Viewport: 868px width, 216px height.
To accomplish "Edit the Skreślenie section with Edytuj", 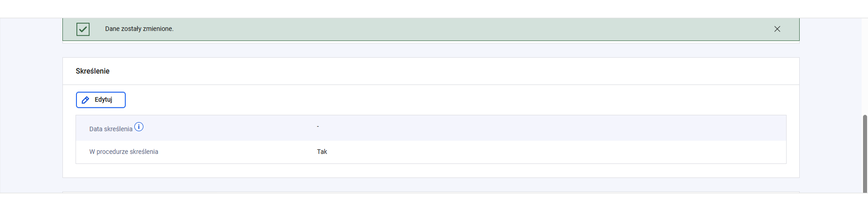I will coord(100,100).
